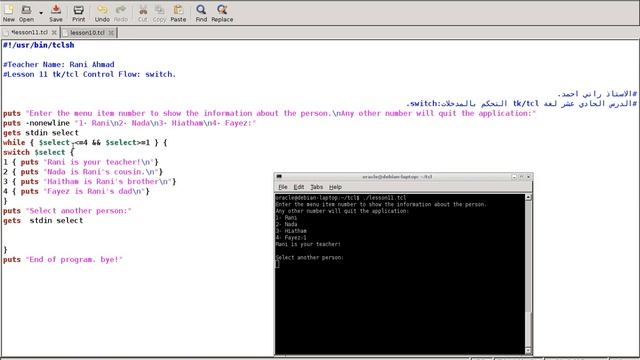Click the puts "Select another person:" line

click(x=67, y=211)
